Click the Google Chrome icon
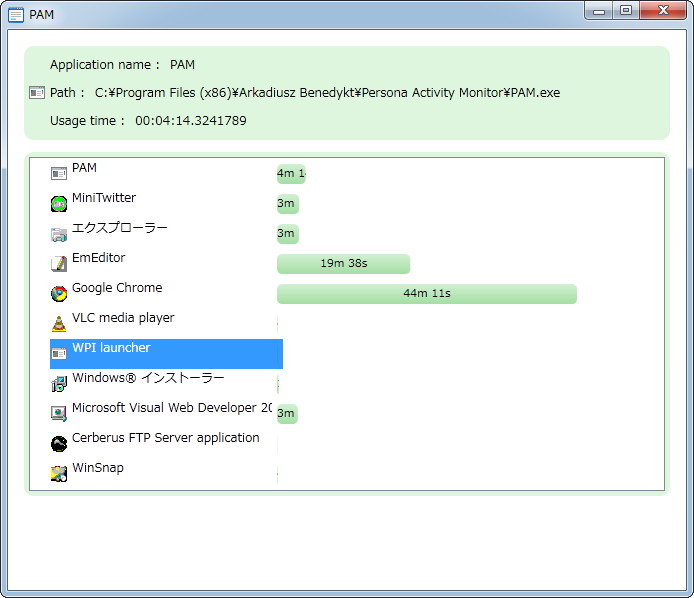694x598 pixels. (59, 294)
